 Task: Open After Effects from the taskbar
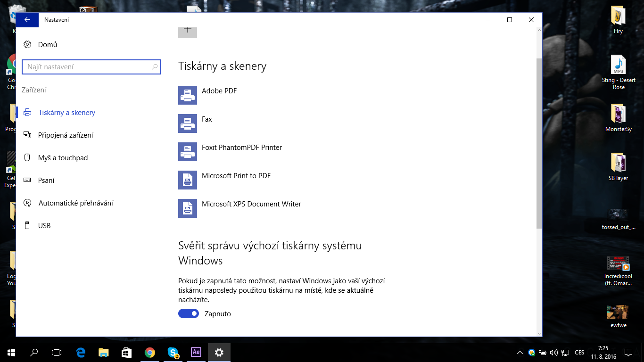pyautogui.click(x=196, y=352)
